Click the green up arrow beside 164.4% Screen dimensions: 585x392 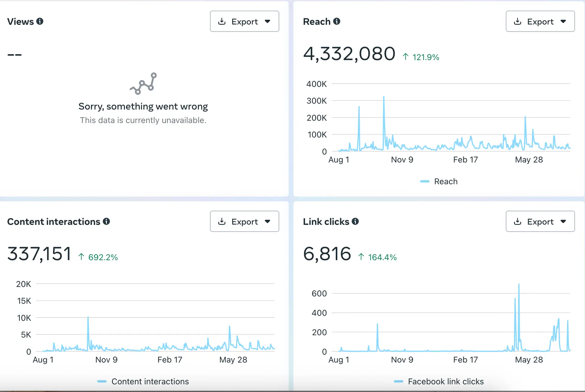click(361, 257)
